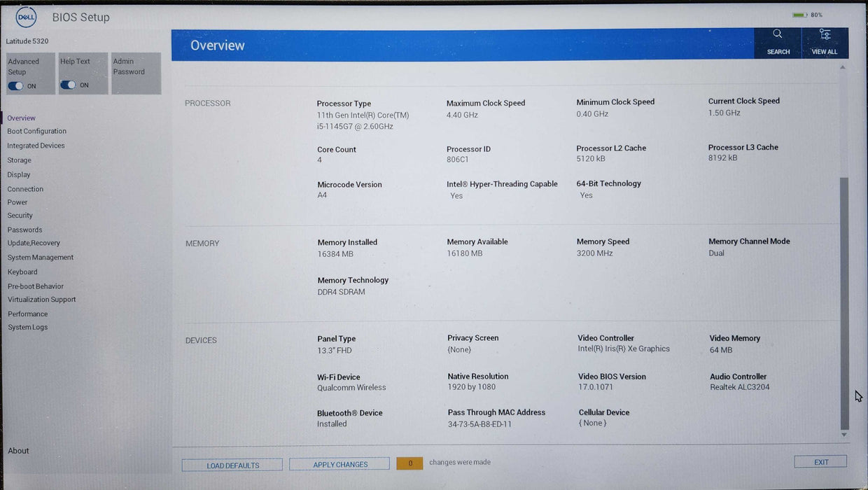
Task: Go to Keyboard settings
Action: pyautogui.click(x=22, y=272)
